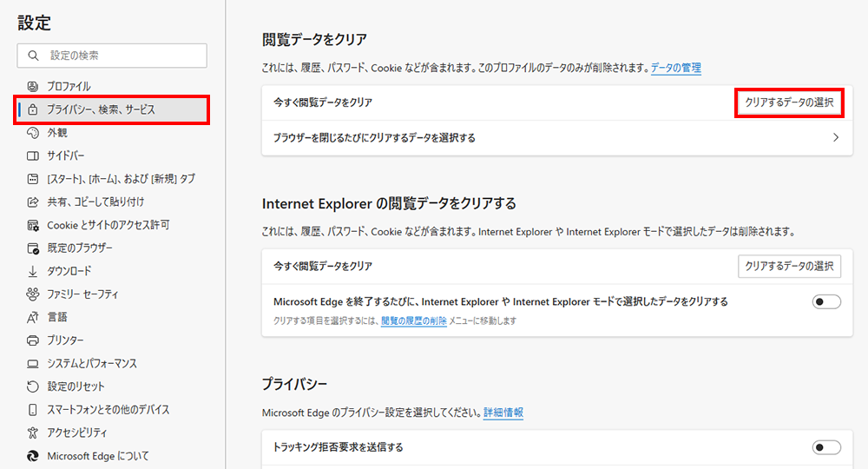This screenshot has height=469, width=868.
Task: Select the 外観 palette icon
Action: (33, 132)
